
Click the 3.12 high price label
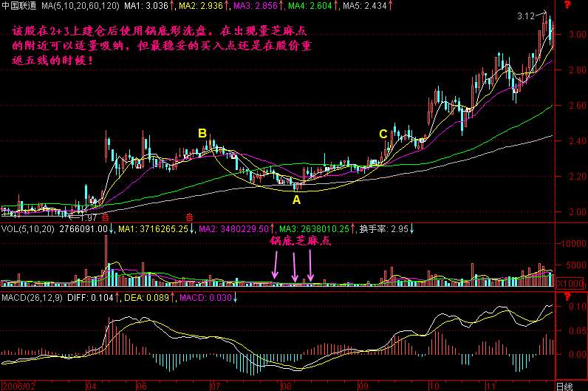point(526,16)
